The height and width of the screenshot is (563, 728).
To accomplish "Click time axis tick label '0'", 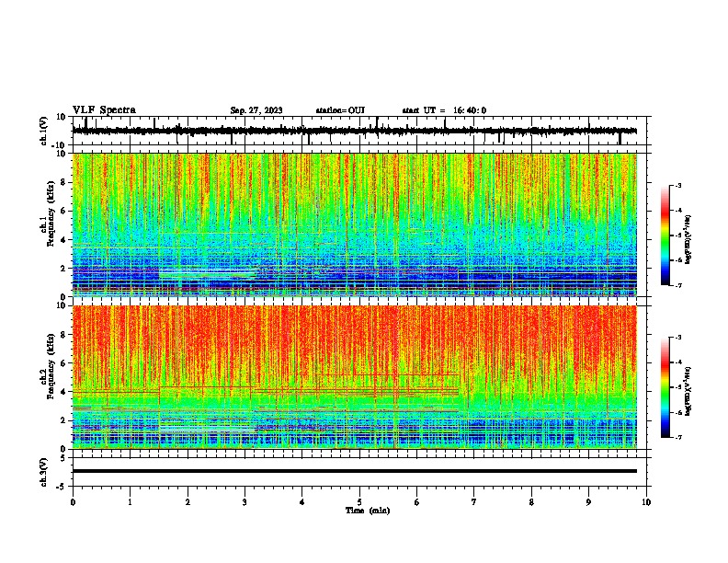I will point(73,502).
